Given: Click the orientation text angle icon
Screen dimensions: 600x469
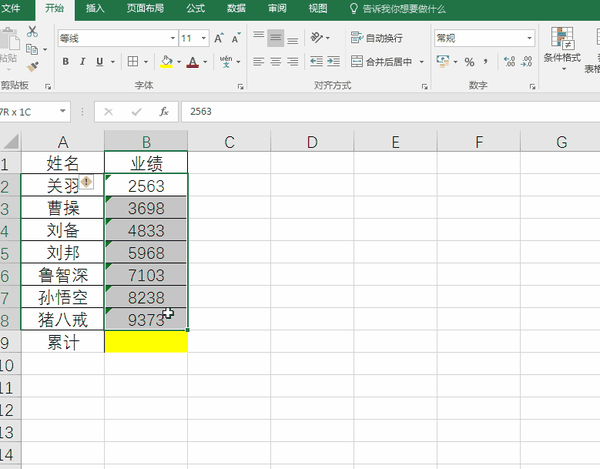Looking at the screenshot, I should [317, 37].
